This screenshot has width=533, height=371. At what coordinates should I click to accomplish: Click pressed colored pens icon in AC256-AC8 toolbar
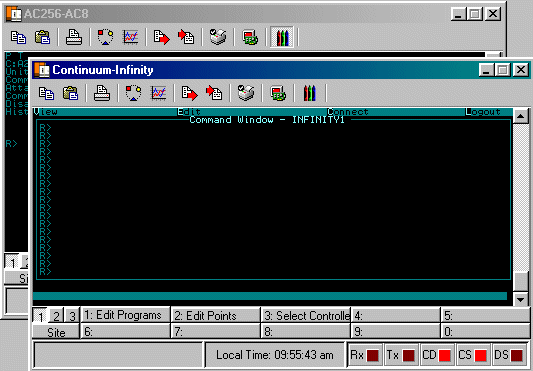click(282, 37)
